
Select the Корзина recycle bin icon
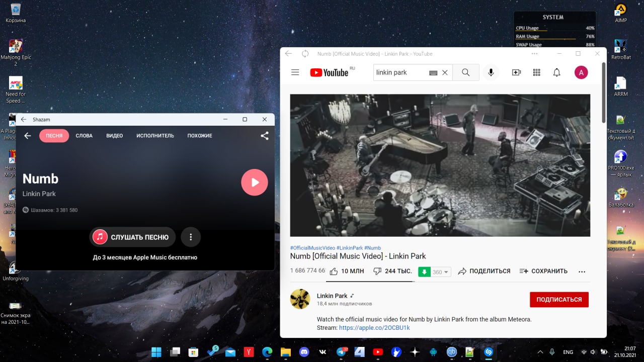16,12
